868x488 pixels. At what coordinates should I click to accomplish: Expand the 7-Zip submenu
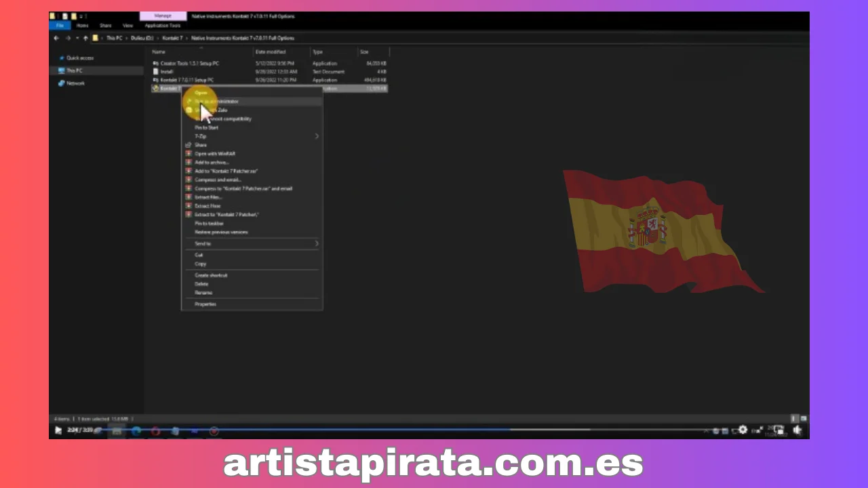(252, 136)
